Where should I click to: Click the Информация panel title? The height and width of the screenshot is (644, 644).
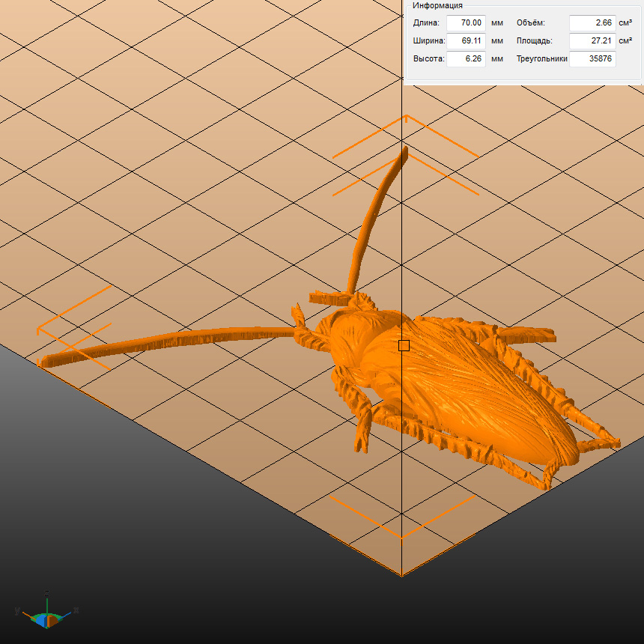click(437, 5)
